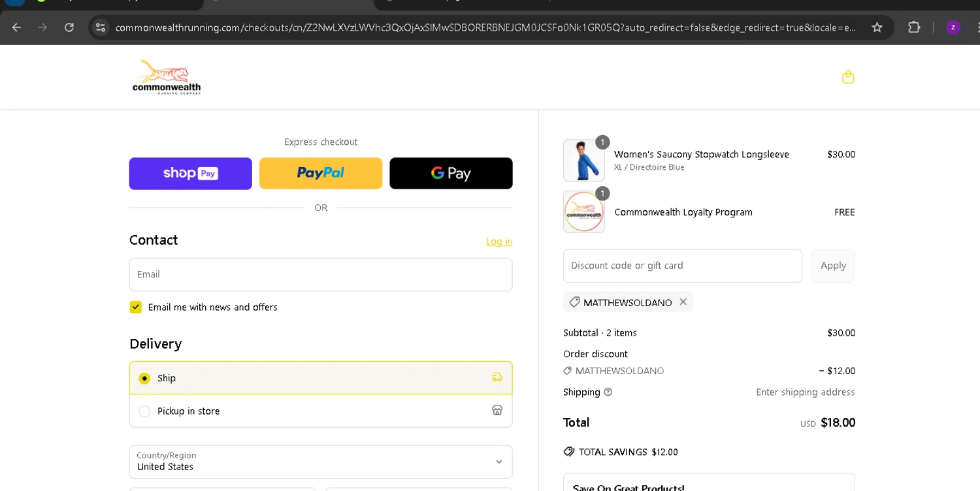Click the − $12.00 discount amount

pos(837,371)
